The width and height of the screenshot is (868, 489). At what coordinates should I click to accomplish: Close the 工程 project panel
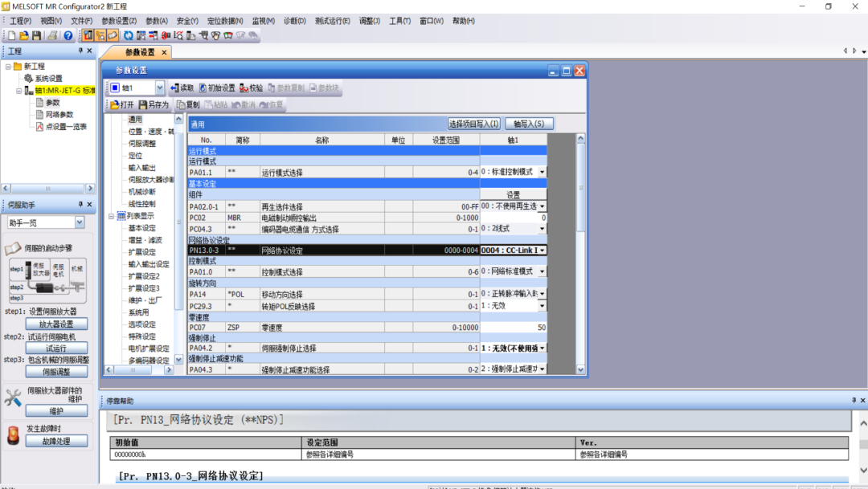click(90, 51)
